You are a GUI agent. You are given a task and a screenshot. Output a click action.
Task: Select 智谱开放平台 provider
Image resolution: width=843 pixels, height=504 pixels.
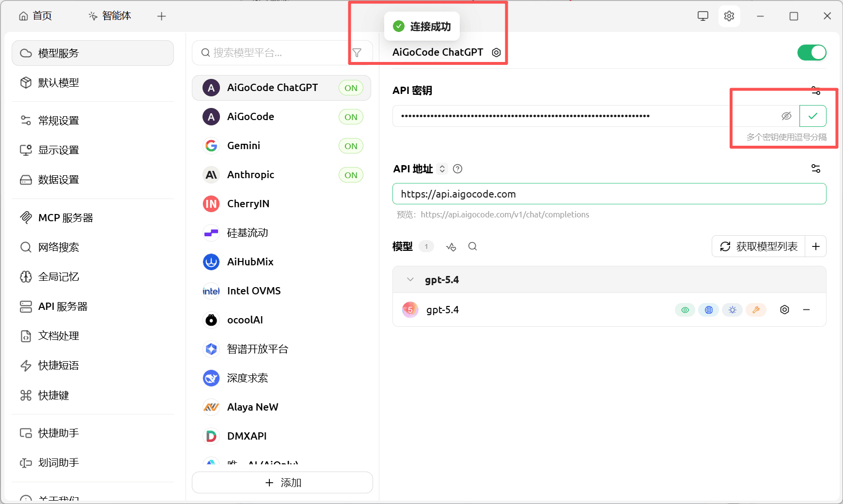(x=281, y=349)
